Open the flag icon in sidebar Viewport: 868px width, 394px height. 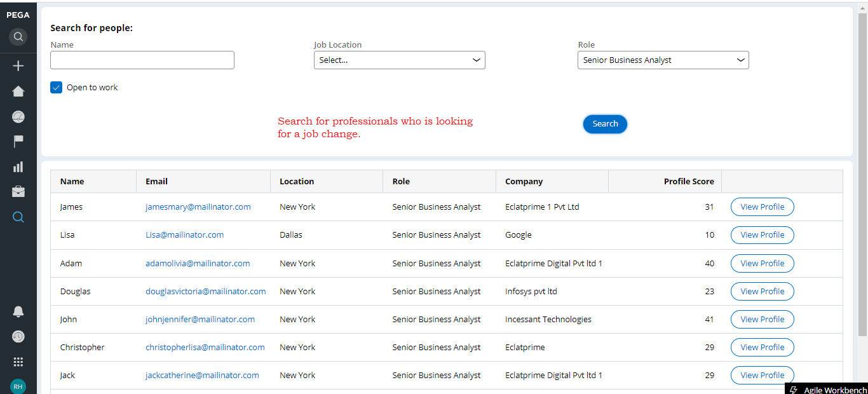18,141
